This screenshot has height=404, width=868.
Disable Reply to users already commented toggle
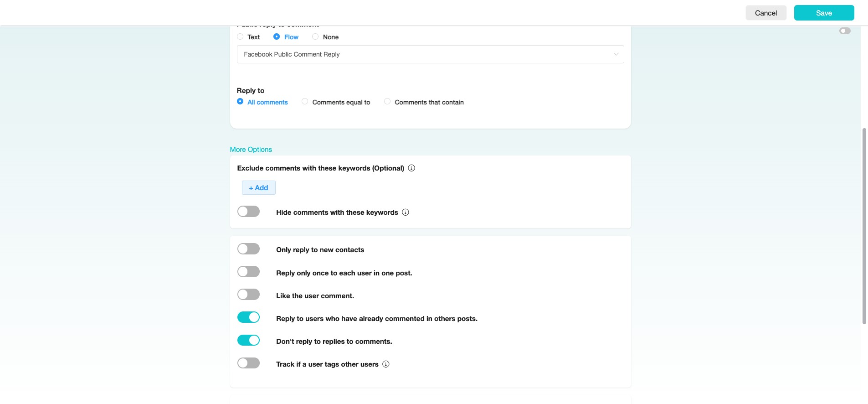tap(248, 317)
